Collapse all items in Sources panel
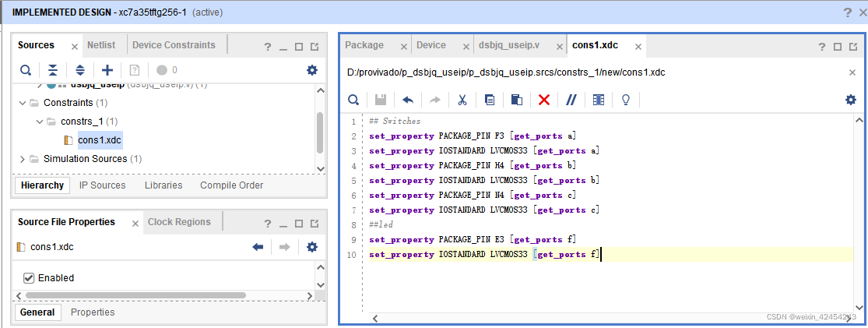 [53, 70]
